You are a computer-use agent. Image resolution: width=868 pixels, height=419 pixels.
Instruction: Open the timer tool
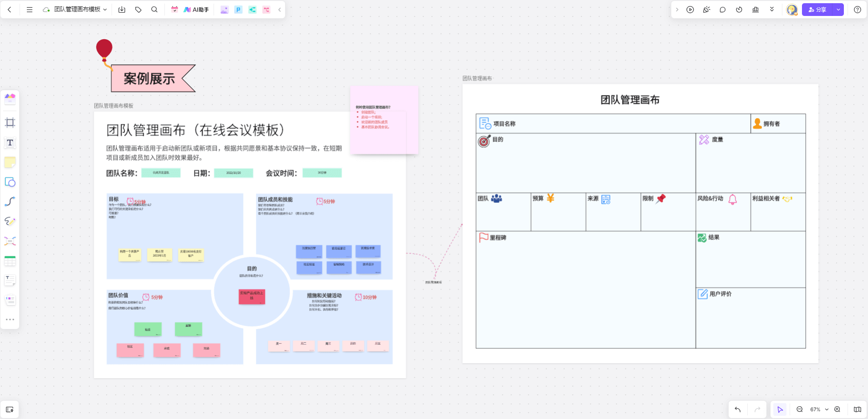click(739, 10)
